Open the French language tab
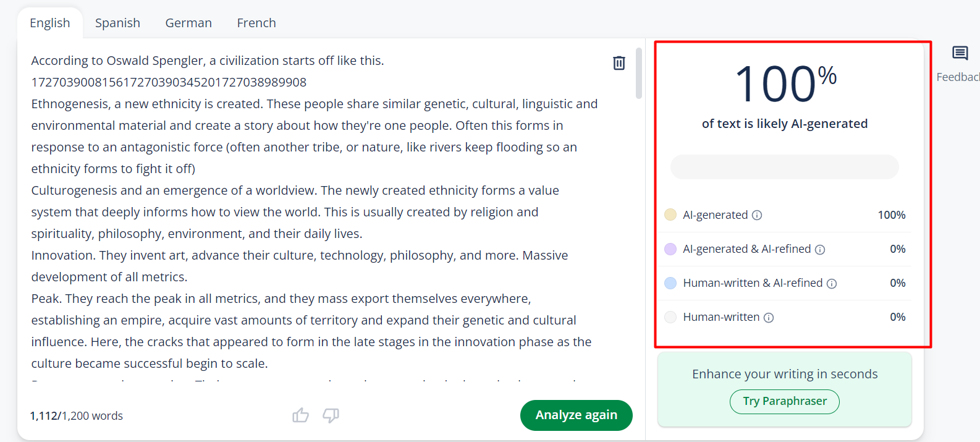This screenshot has height=442, width=980. point(256,23)
